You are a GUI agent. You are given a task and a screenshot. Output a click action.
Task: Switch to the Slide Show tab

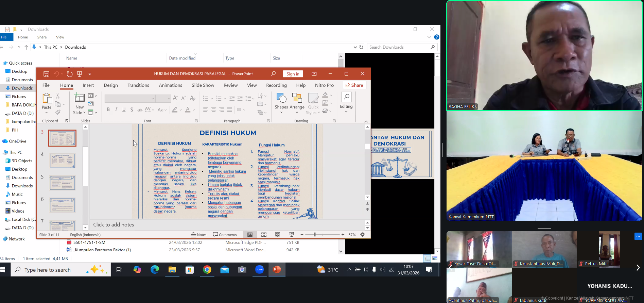point(203,85)
